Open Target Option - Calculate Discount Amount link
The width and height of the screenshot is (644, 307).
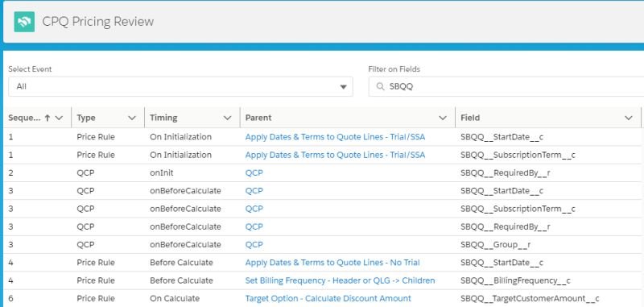[x=328, y=298]
